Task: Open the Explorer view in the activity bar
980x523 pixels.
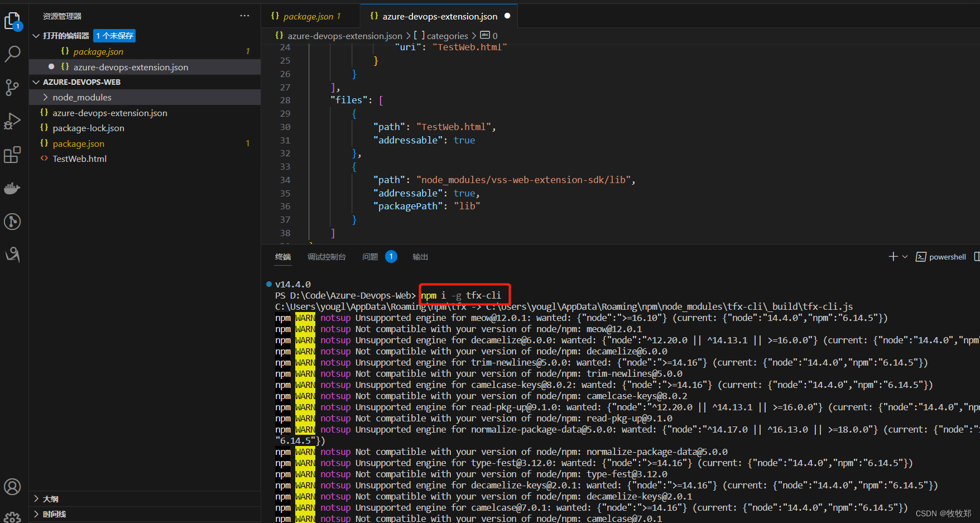Action: pos(12,21)
